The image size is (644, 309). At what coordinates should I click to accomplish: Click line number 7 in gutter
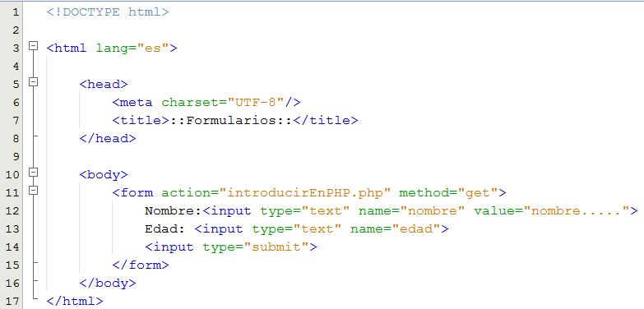pos(16,120)
